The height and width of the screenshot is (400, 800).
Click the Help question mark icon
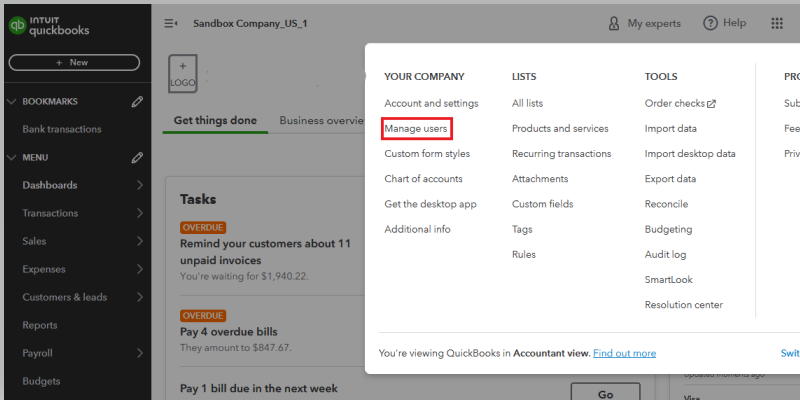click(710, 23)
